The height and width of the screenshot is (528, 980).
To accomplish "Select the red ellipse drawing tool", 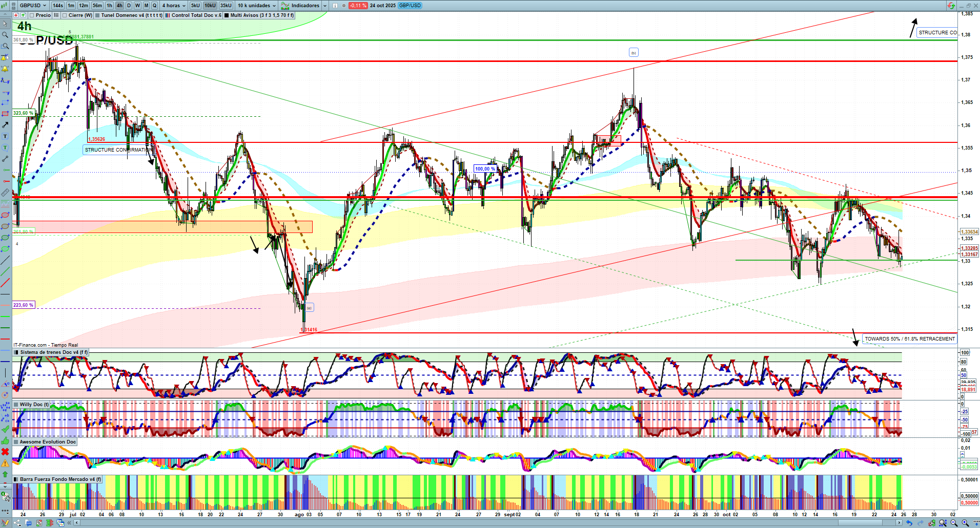I will pos(5,215).
